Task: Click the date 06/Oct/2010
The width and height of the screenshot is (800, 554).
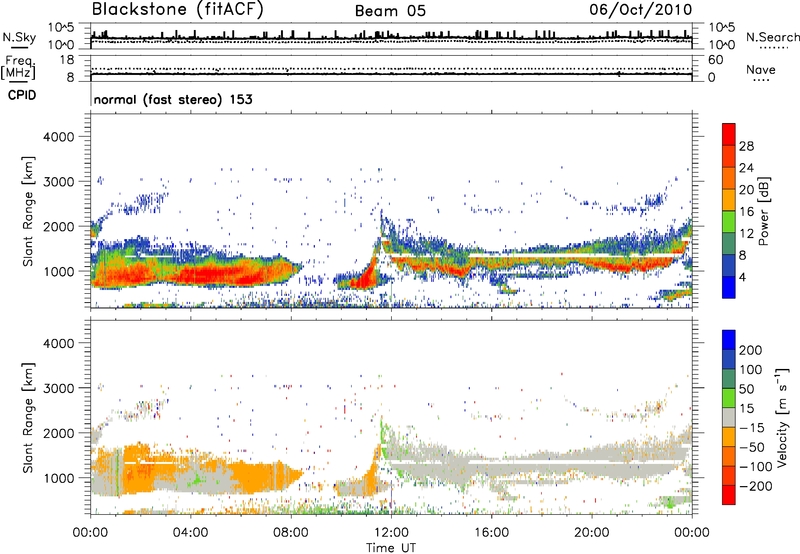Action: pos(640,10)
